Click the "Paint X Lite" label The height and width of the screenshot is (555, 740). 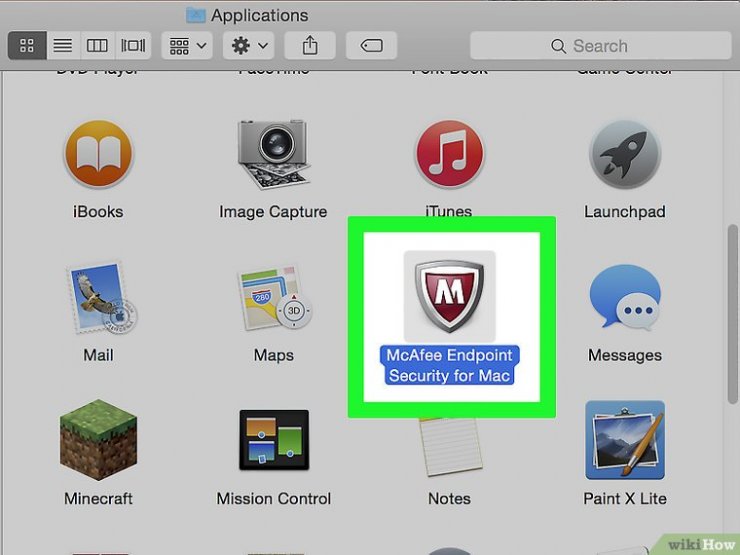pyautogui.click(x=625, y=498)
